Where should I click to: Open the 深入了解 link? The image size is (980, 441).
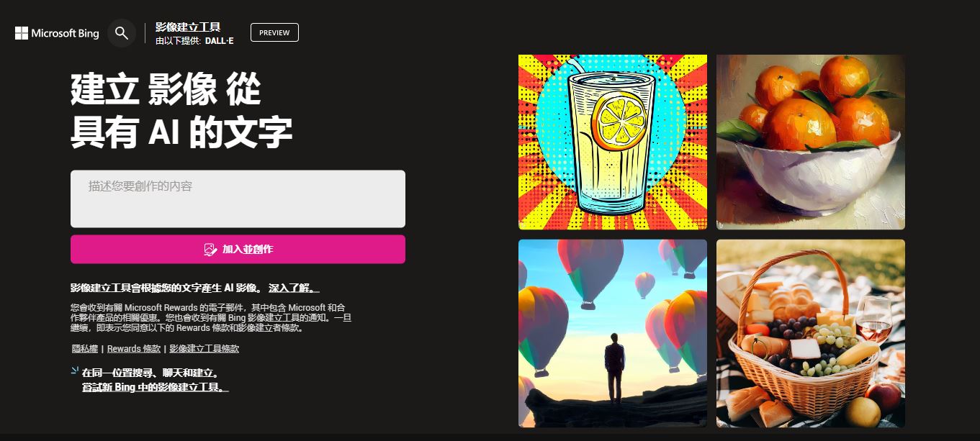[294, 288]
